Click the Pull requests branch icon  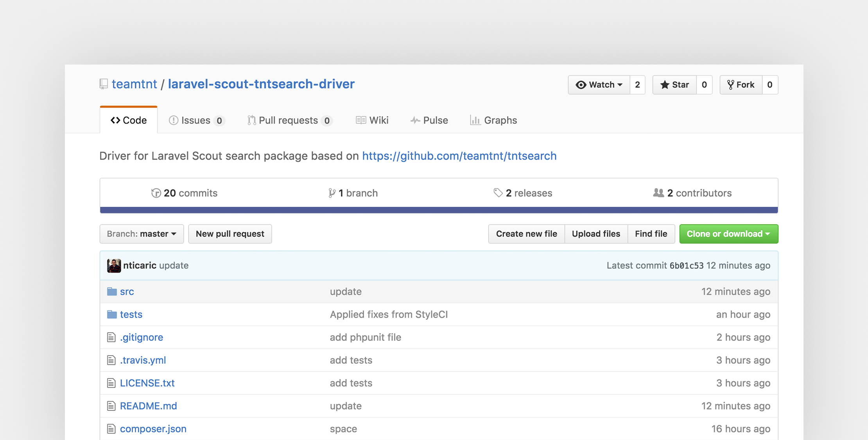[251, 120]
